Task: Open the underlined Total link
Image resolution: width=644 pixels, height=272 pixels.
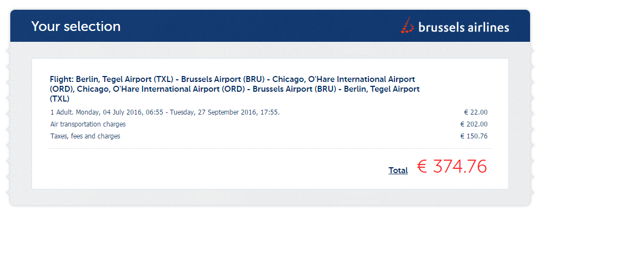Action: point(398,170)
